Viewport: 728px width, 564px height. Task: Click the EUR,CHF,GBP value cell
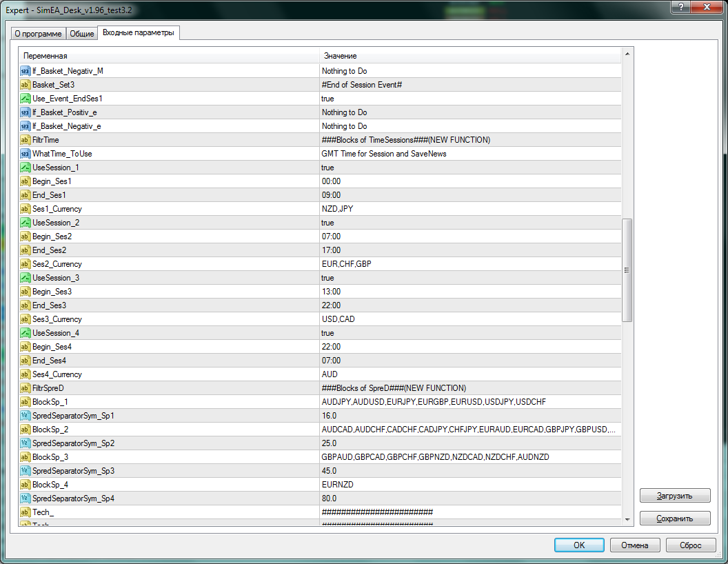tap(470, 264)
